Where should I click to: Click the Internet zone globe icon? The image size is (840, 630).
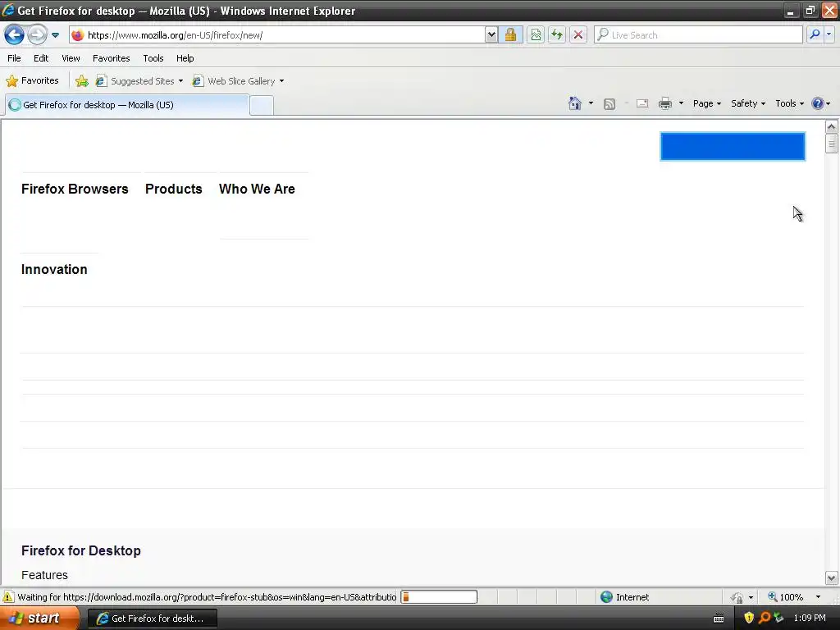click(606, 597)
